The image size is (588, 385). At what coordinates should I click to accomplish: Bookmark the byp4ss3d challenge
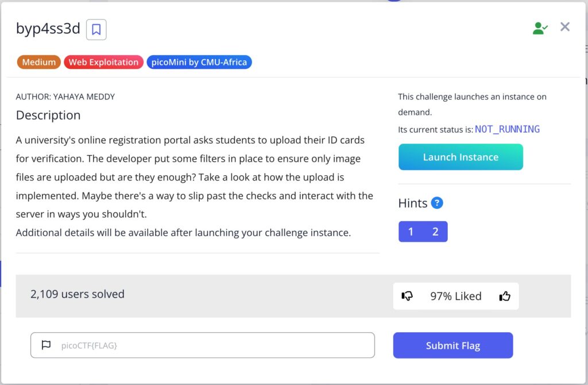96,30
